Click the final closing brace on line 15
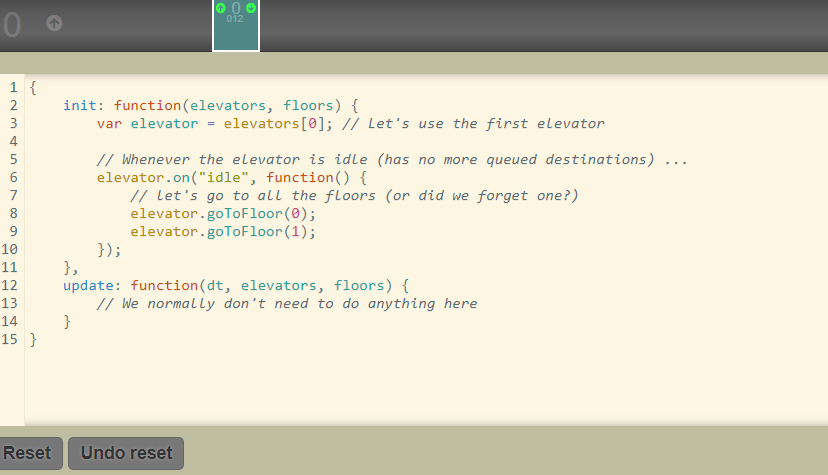Image resolution: width=828 pixels, height=475 pixels. 33,339
